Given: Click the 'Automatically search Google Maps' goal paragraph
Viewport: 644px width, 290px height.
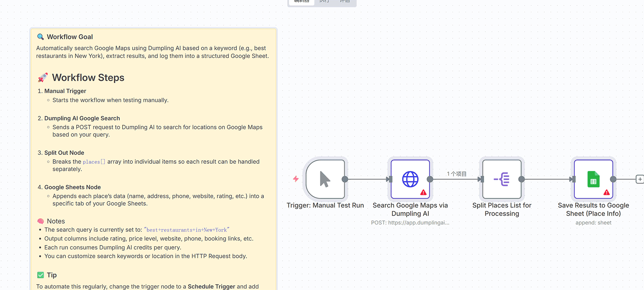Looking at the screenshot, I should [153, 52].
